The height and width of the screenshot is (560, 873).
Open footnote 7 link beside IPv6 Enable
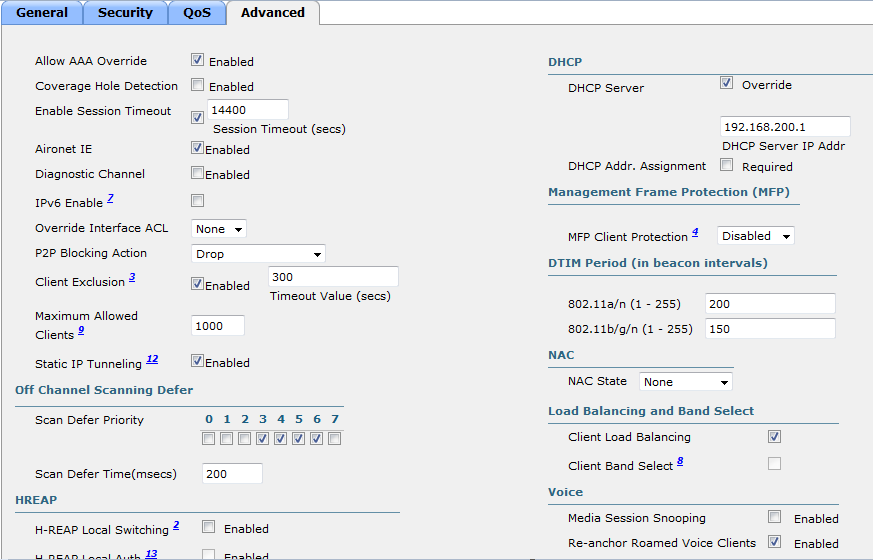[x=110, y=199]
